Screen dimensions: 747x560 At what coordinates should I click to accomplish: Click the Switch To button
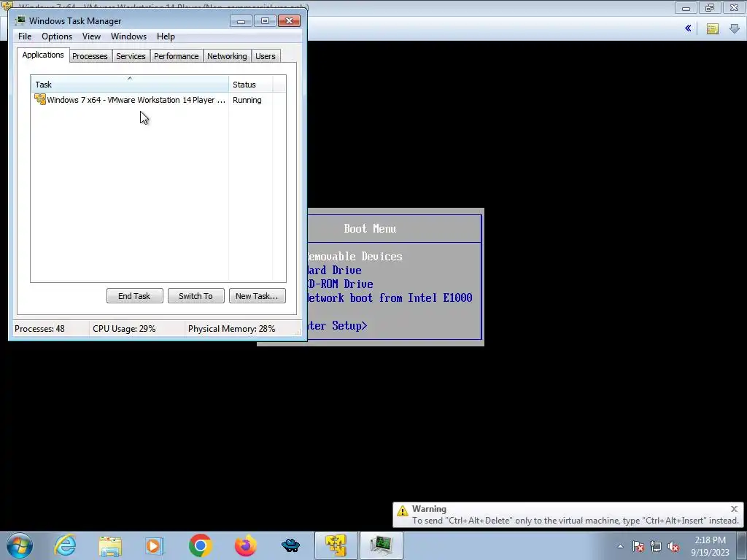(196, 296)
